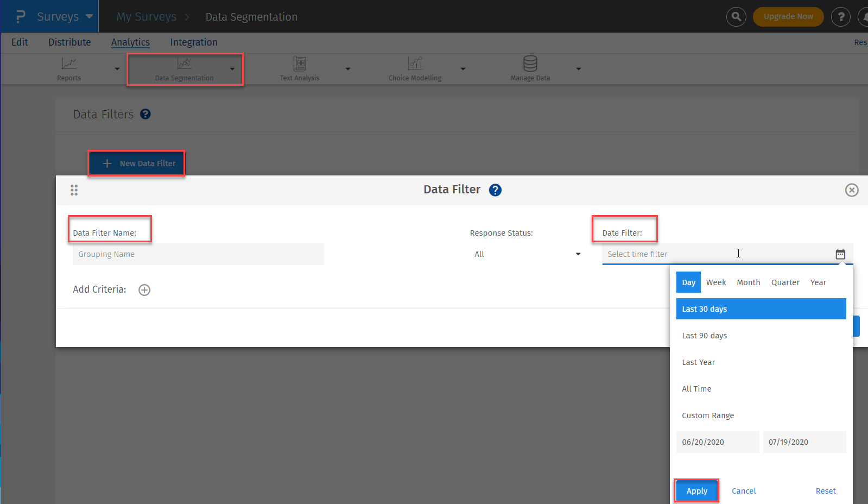Click the Grouping Name input field
The width and height of the screenshot is (868, 504).
(198, 254)
